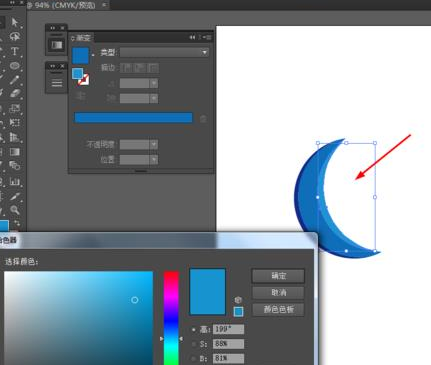The image size is (431, 365).
Task: Expand the gradient swatch preset arrow
Action: (93, 55)
